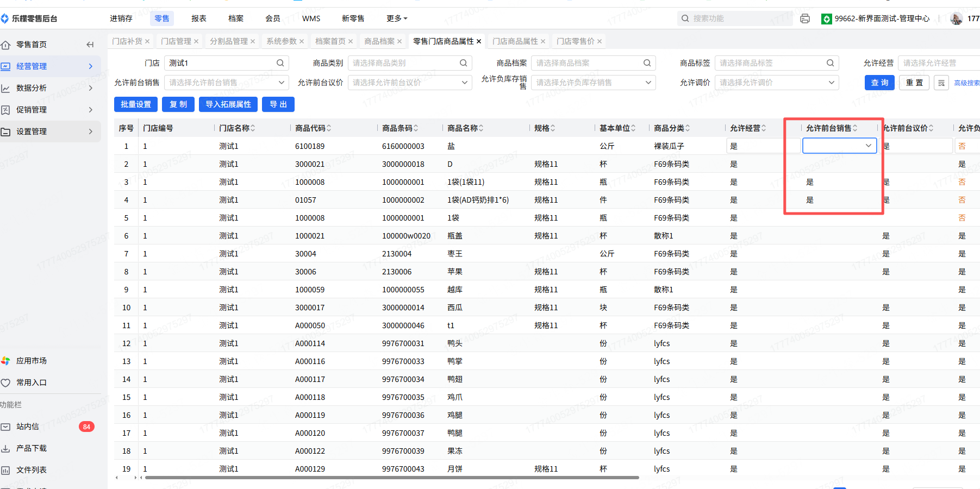This screenshot has width=980, height=489.
Task: Expand the 允许调价 filter dropdown
Action: coord(776,83)
